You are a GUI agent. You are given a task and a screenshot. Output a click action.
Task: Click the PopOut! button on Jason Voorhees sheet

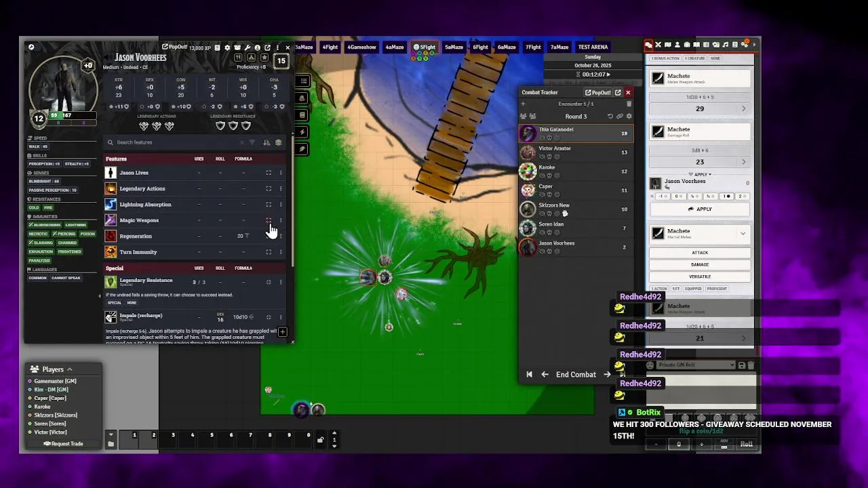(175, 47)
